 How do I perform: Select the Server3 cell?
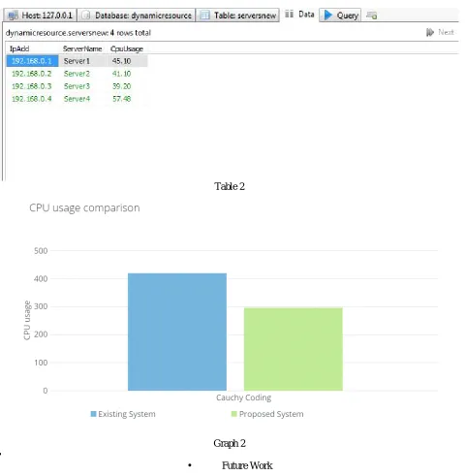pos(77,86)
